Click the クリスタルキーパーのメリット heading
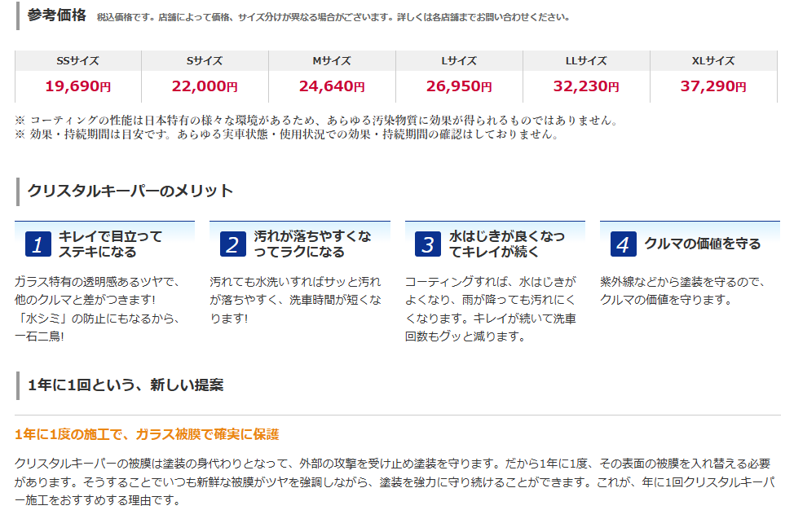 tap(130, 191)
